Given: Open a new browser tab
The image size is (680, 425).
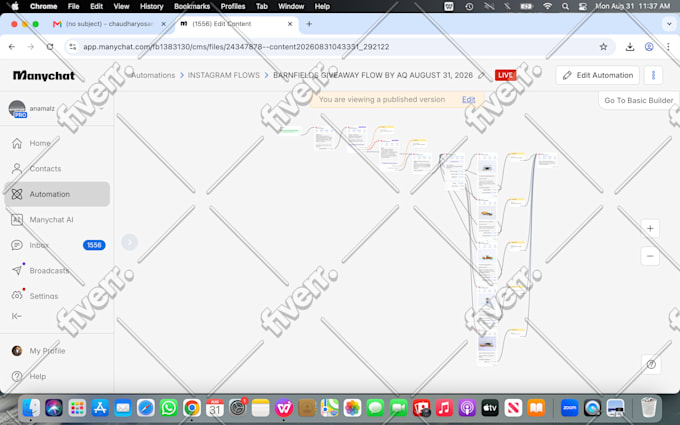Looking at the screenshot, I should pos(309,24).
